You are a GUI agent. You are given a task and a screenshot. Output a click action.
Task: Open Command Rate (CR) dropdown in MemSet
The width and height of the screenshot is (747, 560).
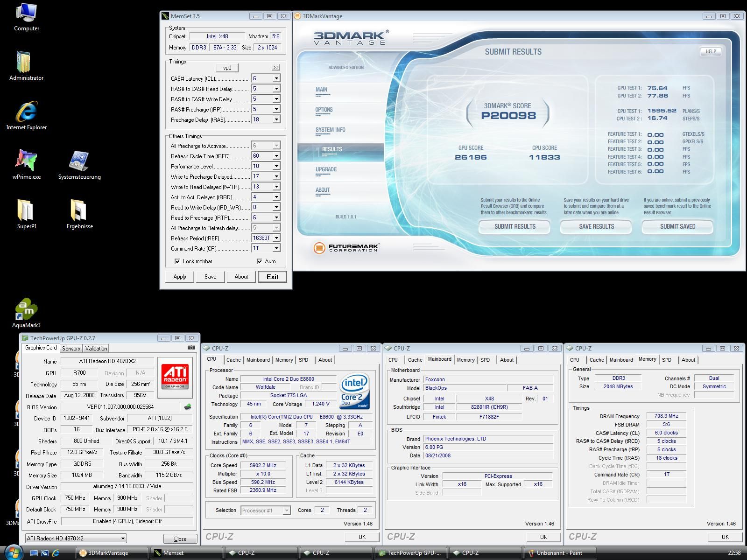click(x=276, y=248)
